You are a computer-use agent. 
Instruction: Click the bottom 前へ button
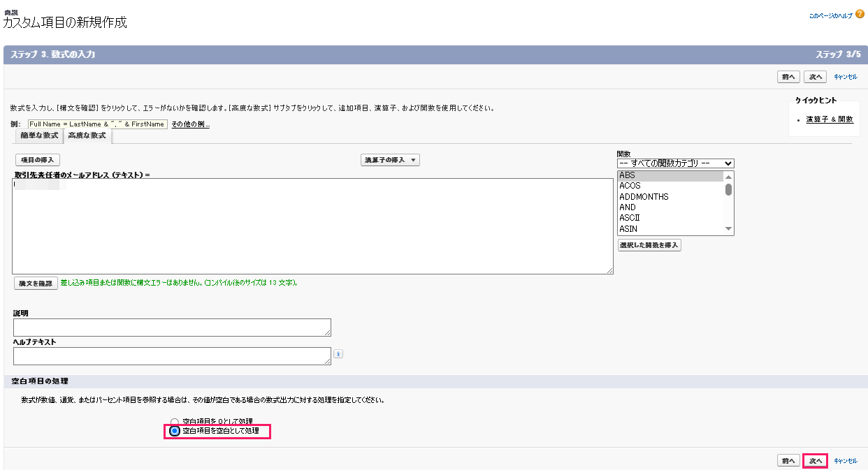789,461
